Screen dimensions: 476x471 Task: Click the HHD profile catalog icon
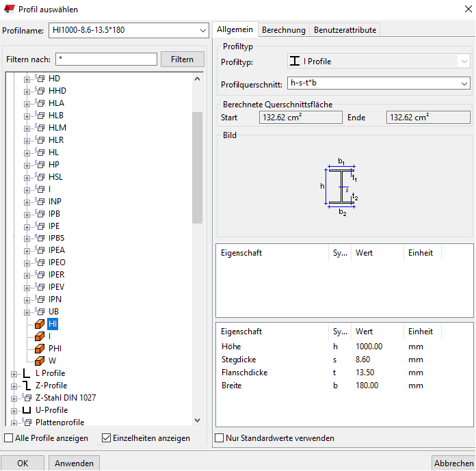click(x=40, y=91)
